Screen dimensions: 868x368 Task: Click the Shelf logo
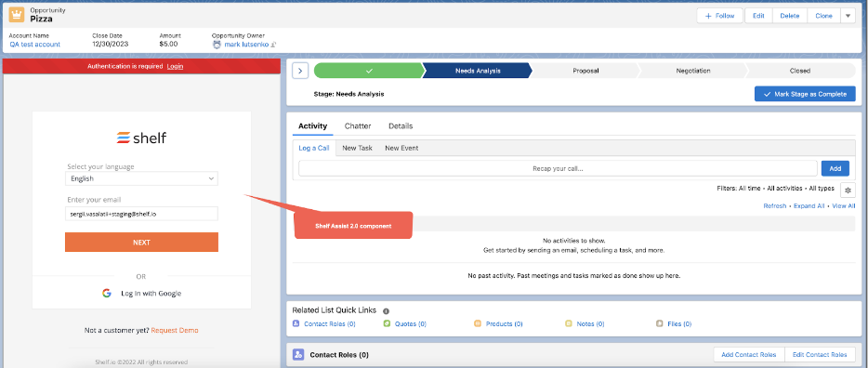[141, 138]
